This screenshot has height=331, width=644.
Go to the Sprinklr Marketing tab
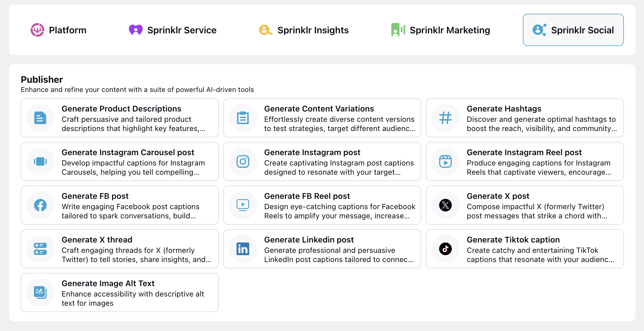441,30
